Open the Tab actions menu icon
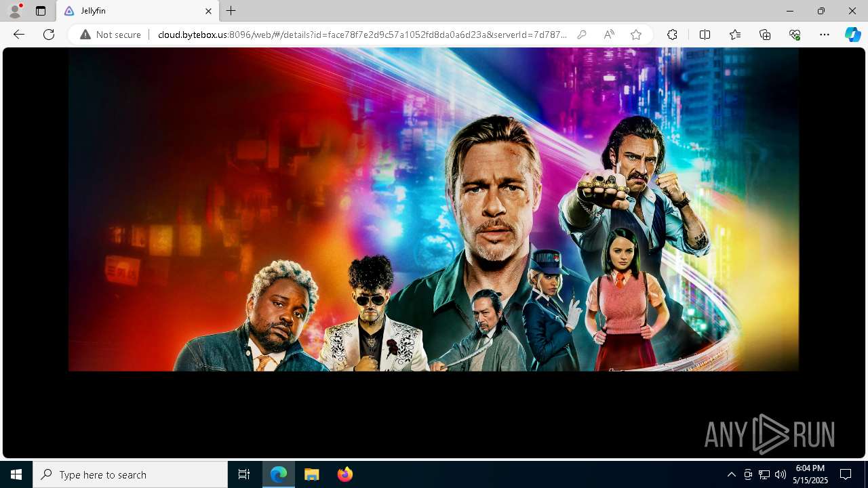Viewport: 868px width, 488px height. [x=41, y=11]
